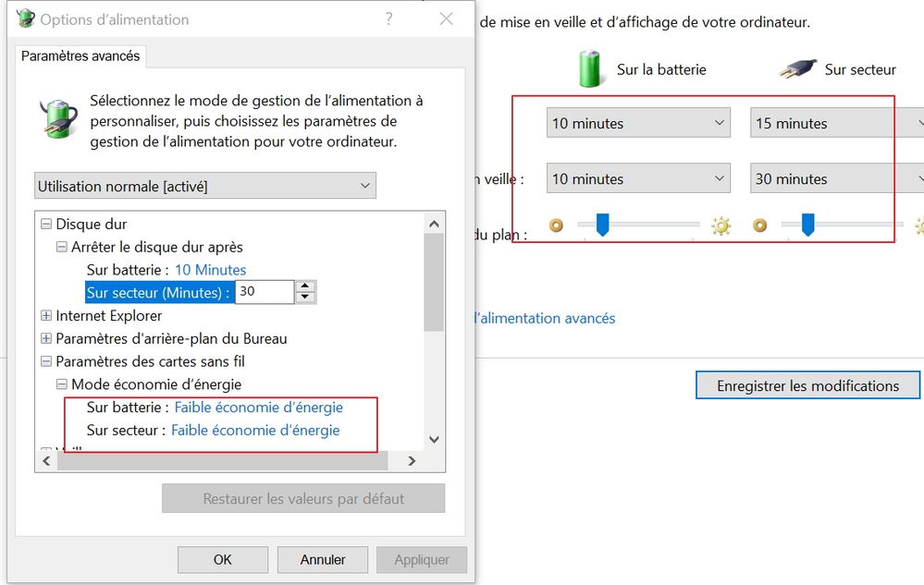The width and height of the screenshot is (924, 585).
Task: Click the Sur secteur minutes input field
Action: tap(264, 292)
